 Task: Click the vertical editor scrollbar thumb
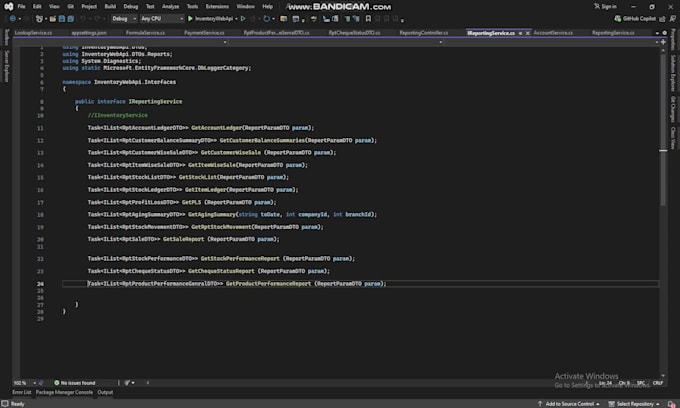point(663,130)
